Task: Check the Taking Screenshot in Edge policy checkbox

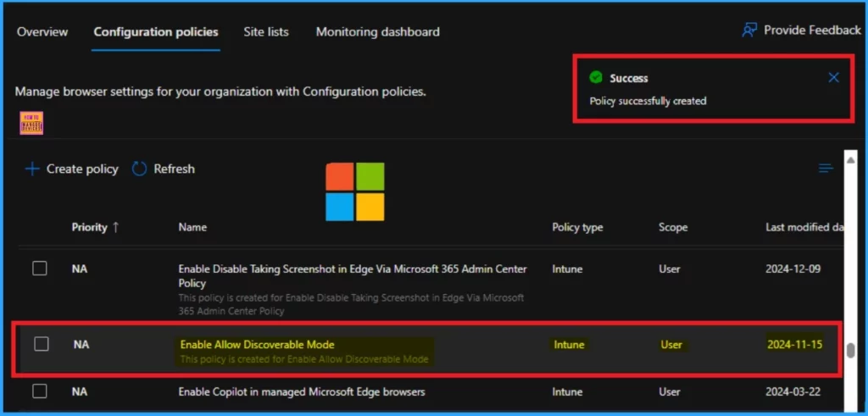Action: click(39, 269)
